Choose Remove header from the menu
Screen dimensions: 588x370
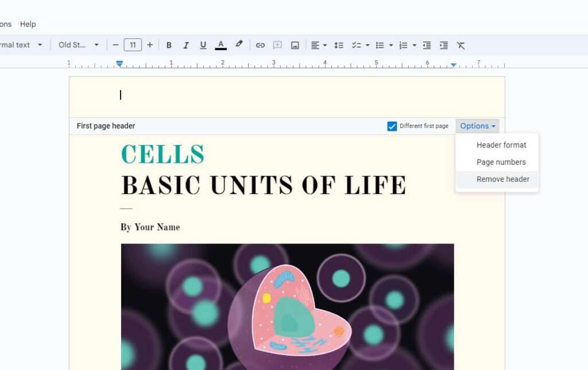[502, 179]
